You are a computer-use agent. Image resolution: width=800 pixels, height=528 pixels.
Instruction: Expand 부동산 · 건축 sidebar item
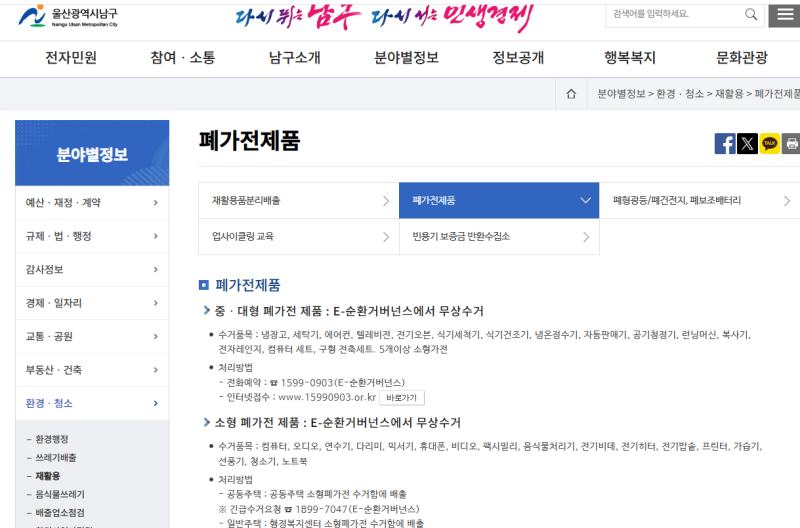pos(92,370)
